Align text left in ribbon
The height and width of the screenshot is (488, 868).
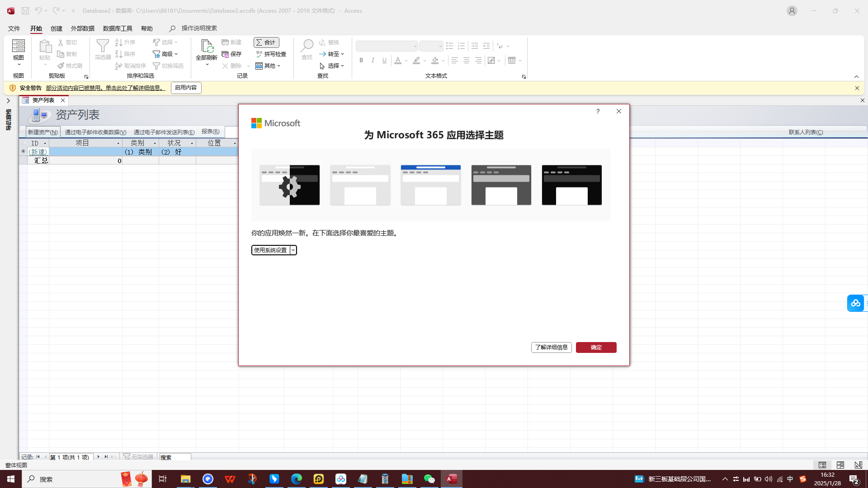pyautogui.click(x=455, y=60)
